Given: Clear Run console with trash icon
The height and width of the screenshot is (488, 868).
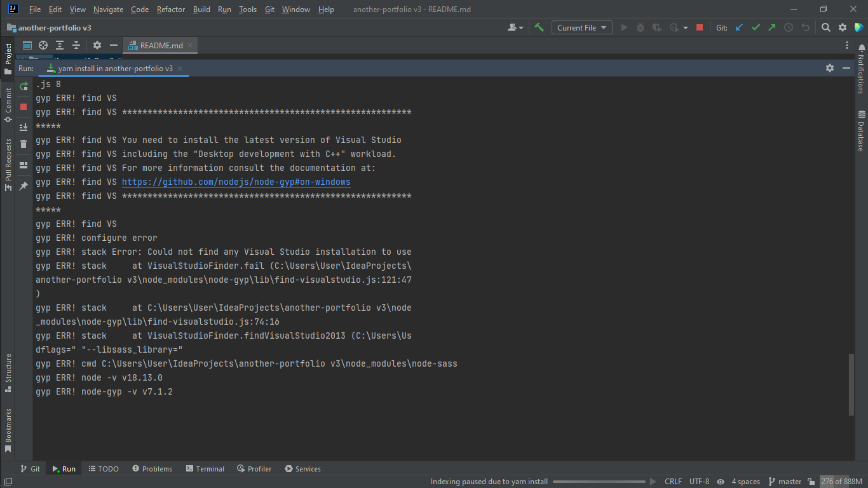Looking at the screenshot, I should [x=24, y=144].
